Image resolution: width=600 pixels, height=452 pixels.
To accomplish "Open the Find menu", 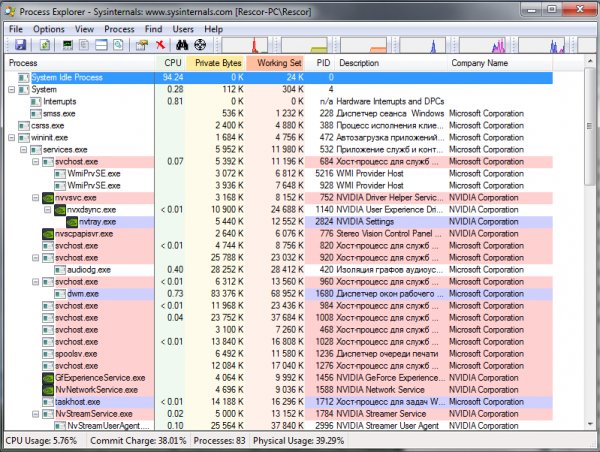I will click(153, 29).
